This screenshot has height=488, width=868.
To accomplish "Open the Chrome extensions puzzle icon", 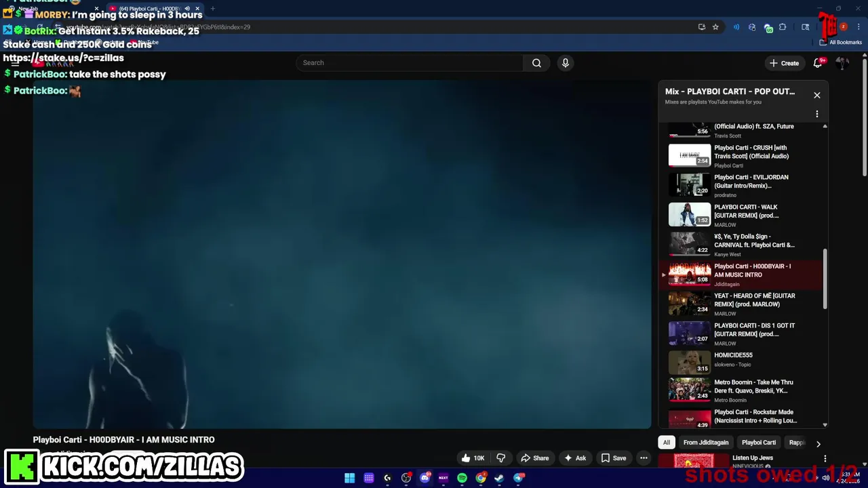I will (783, 27).
